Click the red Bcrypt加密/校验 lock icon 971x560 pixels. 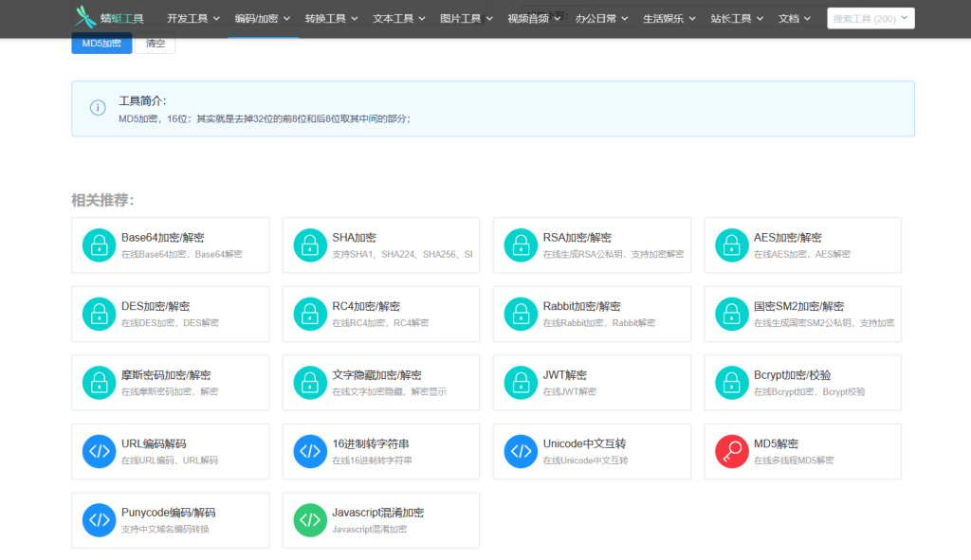pyautogui.click(x=731, y=382)
